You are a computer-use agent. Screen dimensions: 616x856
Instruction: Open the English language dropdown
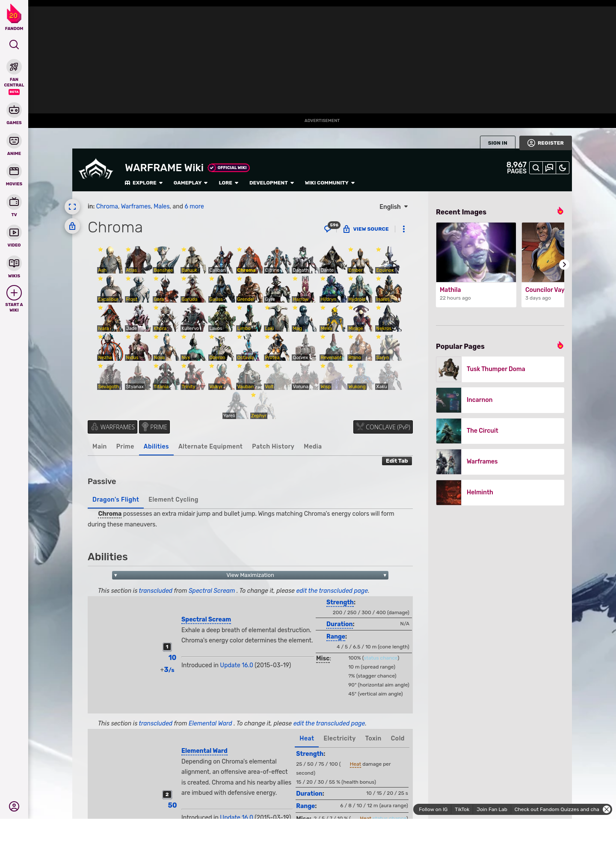pyautogui.click(x=394, y=207)
